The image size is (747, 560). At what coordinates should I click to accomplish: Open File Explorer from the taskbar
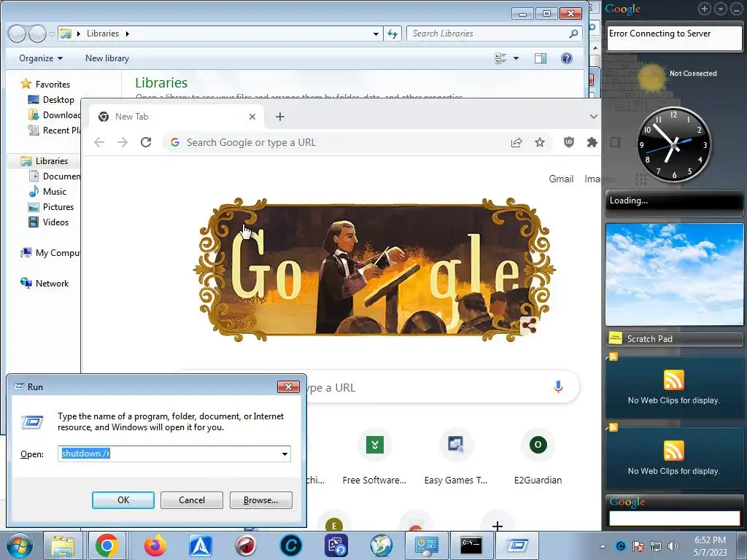point(63,545)
